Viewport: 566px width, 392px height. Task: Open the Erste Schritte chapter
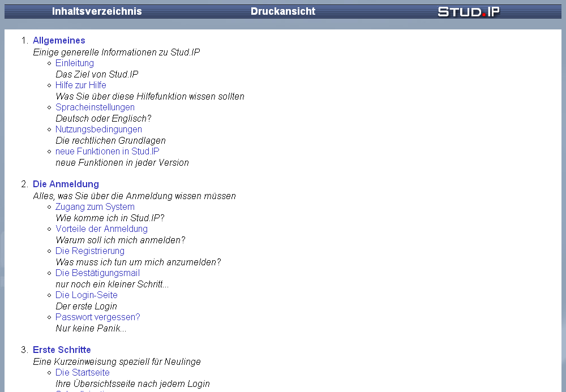pos(62,350)
